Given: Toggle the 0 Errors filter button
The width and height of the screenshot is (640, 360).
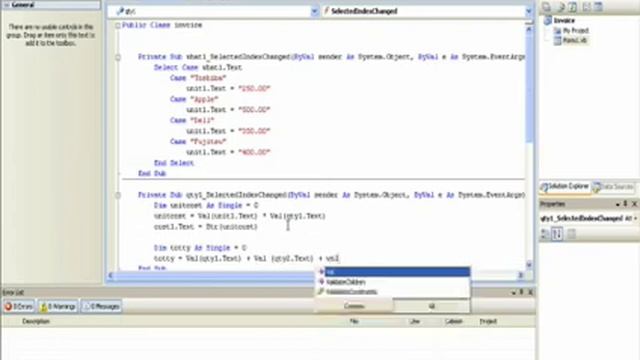Looking at the screenshot, I should (19, 307).
